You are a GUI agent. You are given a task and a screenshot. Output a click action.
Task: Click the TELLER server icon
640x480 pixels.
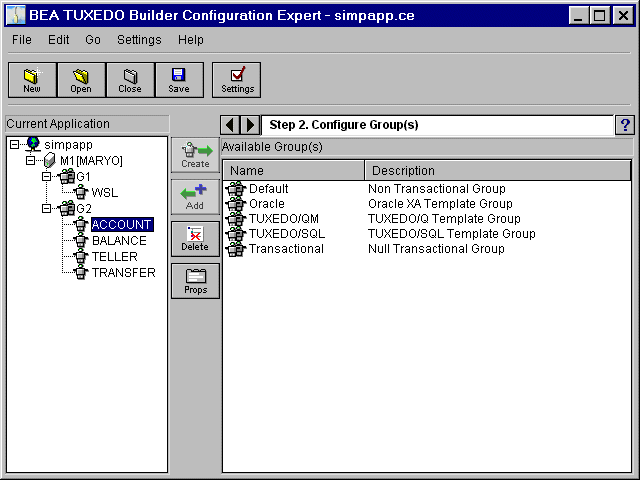(x=81, y=256)
